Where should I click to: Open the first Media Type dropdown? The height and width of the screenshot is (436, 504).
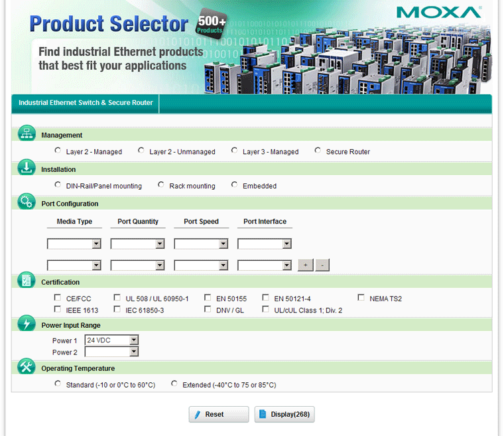click(x=74, y=244)
